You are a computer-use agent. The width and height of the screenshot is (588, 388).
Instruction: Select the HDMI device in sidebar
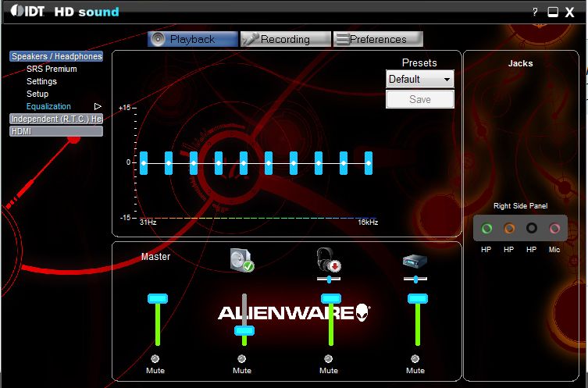(56, 131)
